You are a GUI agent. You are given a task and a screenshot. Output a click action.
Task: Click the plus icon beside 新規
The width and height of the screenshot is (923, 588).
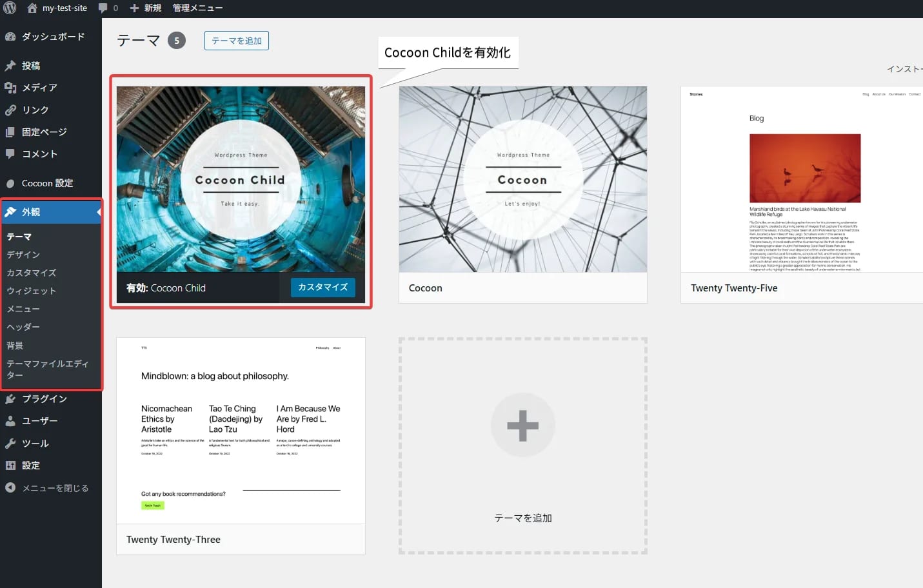(x=134, y=8)
